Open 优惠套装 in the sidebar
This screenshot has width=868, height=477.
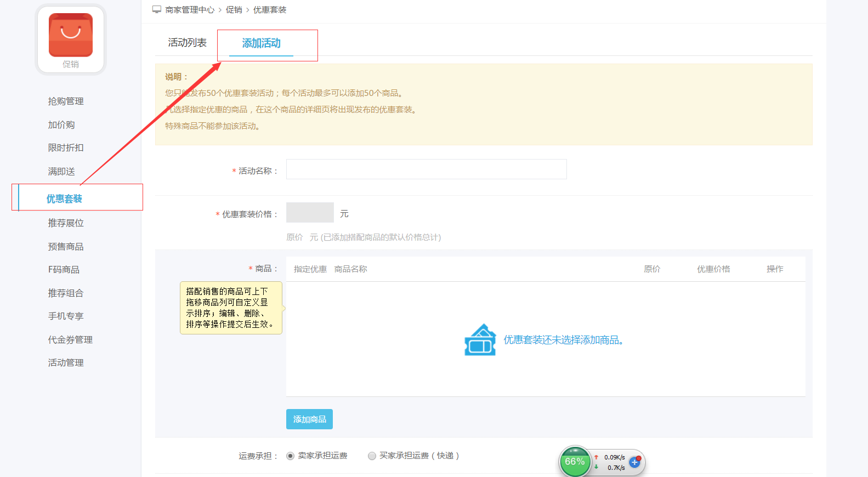[x=64, y=198]
